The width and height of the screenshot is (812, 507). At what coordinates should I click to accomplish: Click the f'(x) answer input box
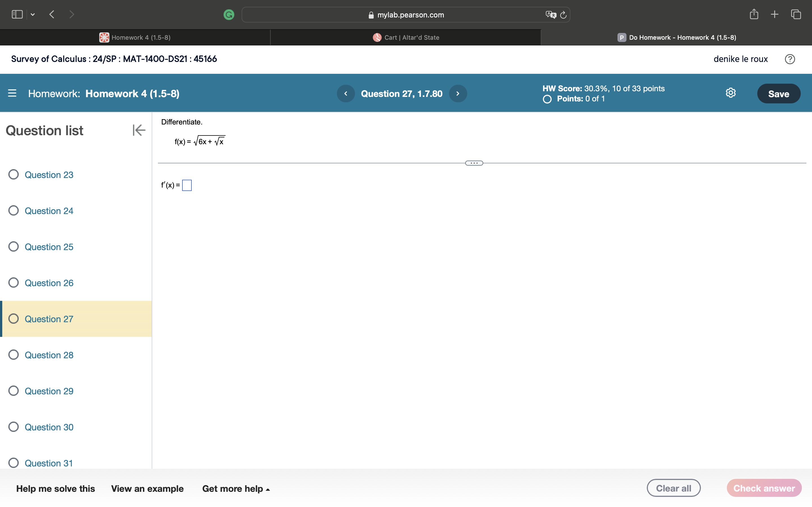[187, 185]
